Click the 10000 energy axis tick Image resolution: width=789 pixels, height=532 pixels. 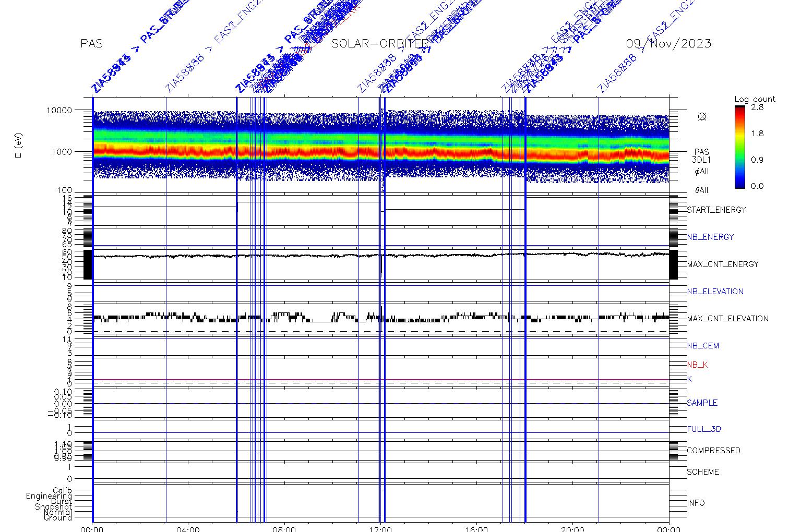tap(58, 111)
